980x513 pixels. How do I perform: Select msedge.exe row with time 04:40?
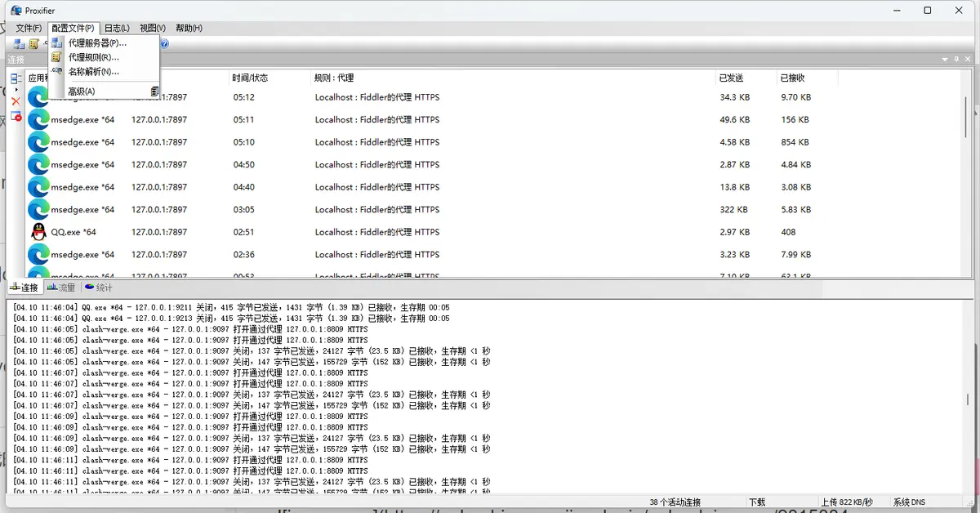[494, 187]
